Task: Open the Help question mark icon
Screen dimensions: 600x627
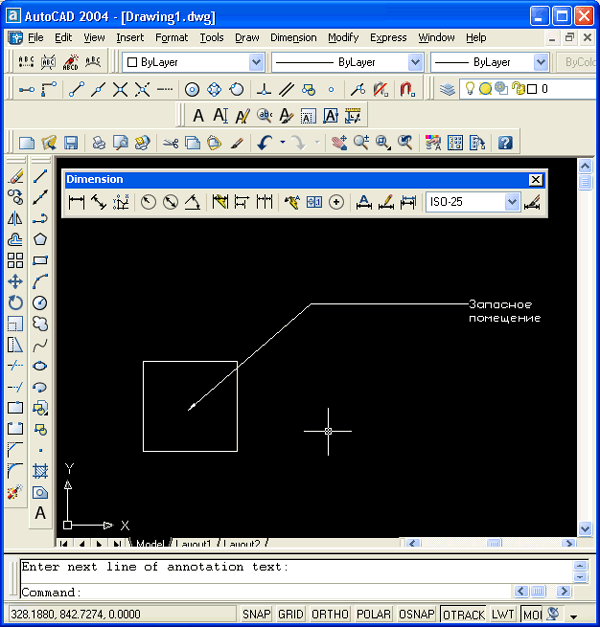Action: coord(505,143)
